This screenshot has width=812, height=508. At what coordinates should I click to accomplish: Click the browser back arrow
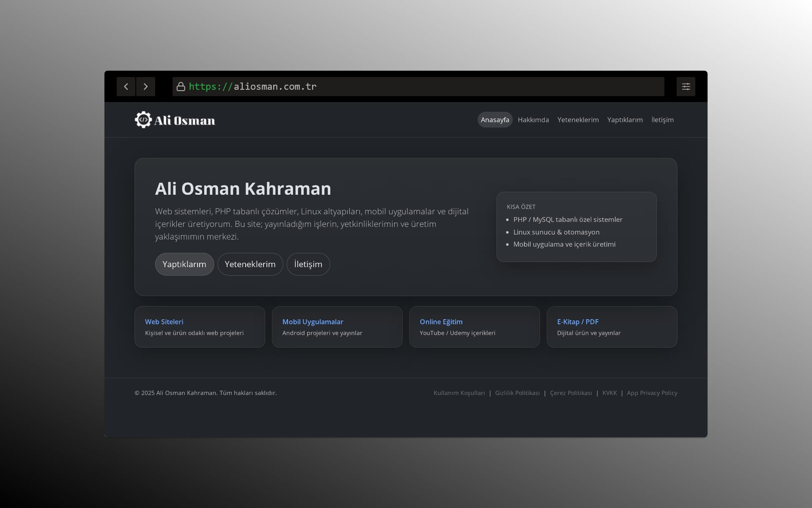(126, 86)
